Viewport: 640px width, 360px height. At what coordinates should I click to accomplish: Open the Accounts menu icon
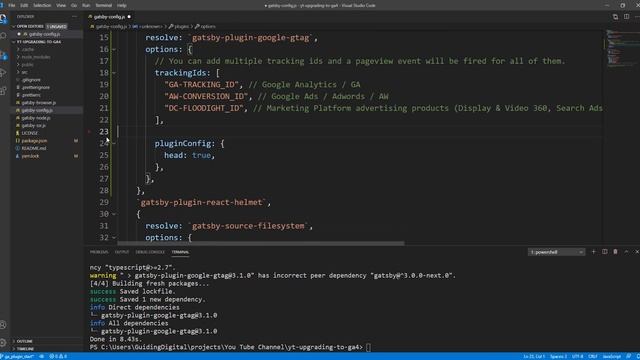click(3, 325)
